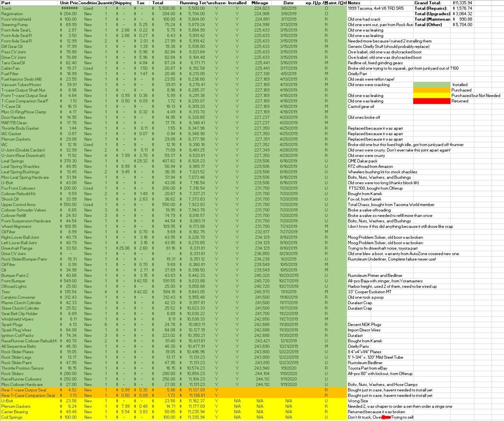Click the orange Purchased legend swatch
This screenshot has width=504, height=421.
coord(432,90)
